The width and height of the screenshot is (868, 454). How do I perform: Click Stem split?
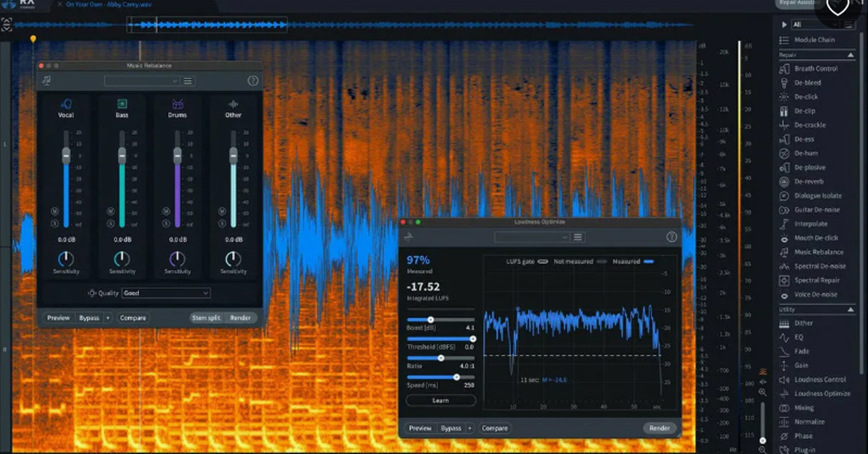[x=207, y=318]
